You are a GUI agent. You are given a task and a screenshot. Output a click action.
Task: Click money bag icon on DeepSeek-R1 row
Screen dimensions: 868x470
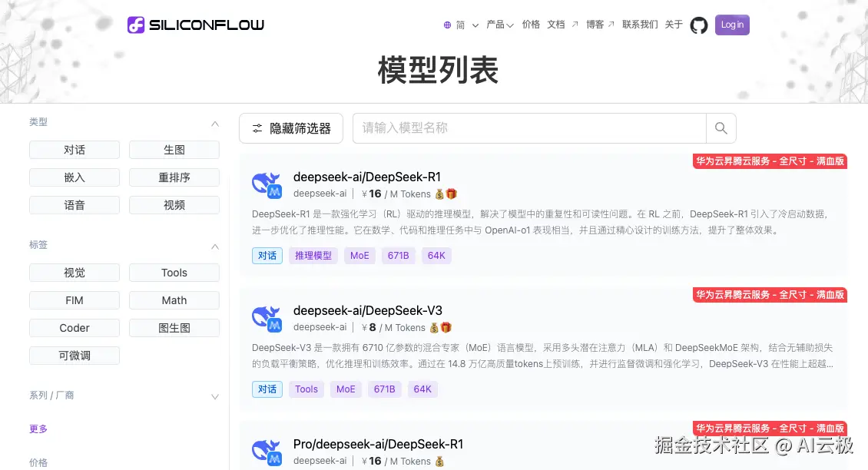(x=439, y=194)
